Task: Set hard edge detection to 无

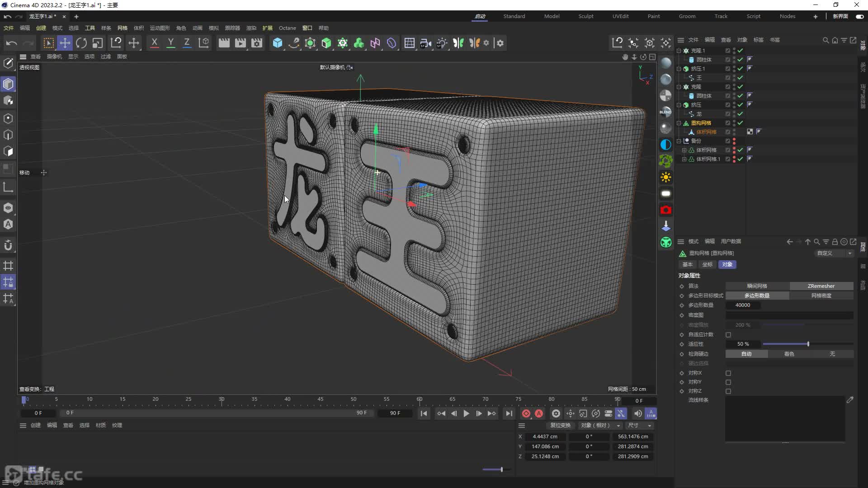Action: [832, 354]
